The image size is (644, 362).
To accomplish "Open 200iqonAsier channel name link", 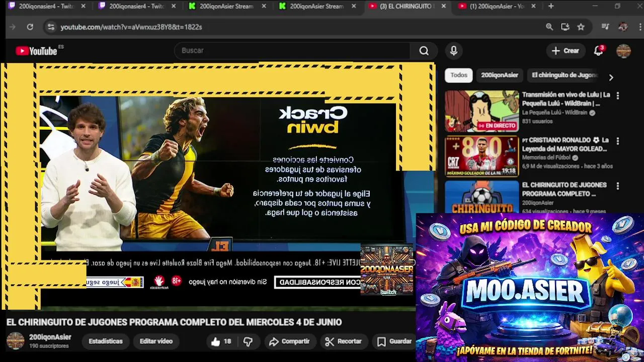I will [x=50, y=337].
